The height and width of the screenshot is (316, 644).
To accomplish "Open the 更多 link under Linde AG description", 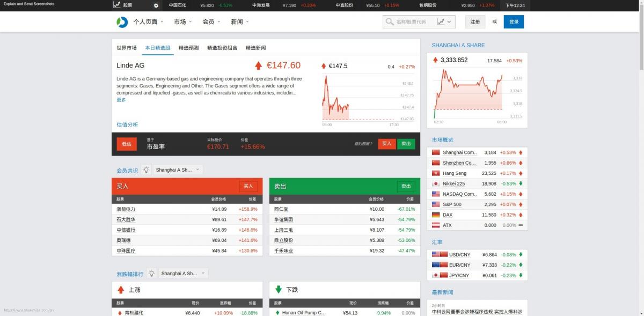I will pos(121,100).
